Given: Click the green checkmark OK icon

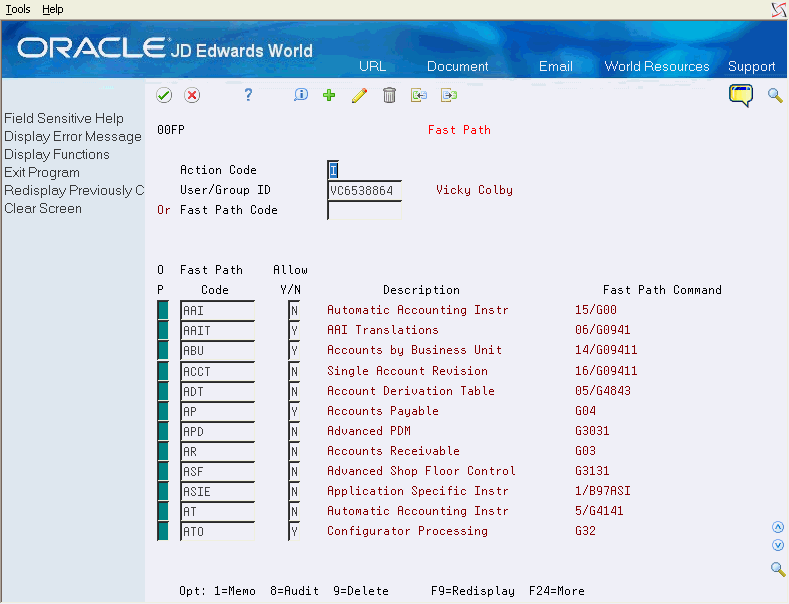Looking at the screenshot, I should click(164, 95).
